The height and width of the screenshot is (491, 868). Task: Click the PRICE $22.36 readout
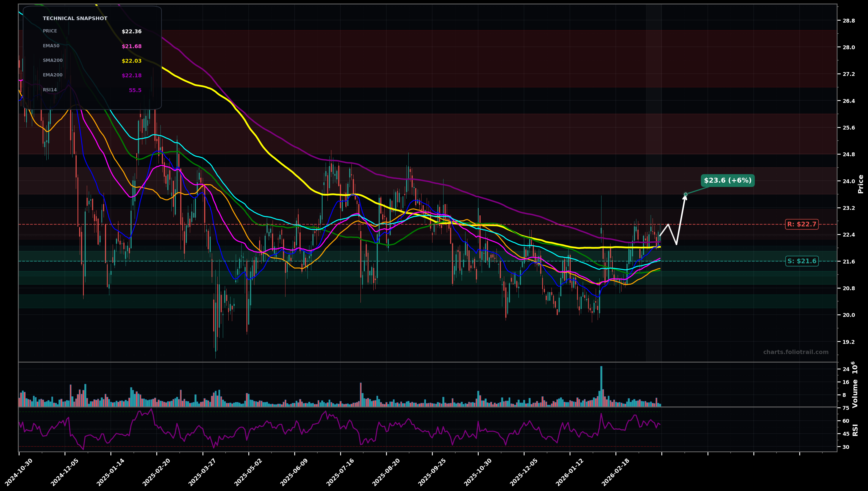click(131, 32)
